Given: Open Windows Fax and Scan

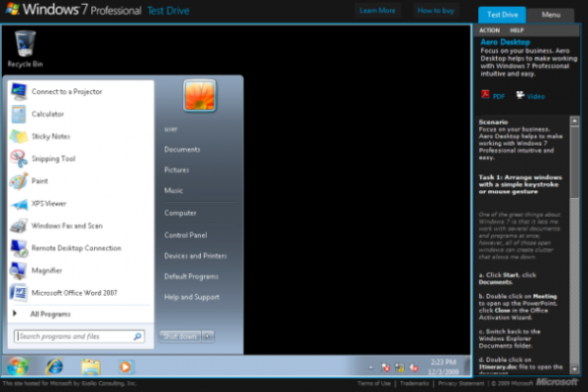Looking at the screenshot, I should pos(67,225).
